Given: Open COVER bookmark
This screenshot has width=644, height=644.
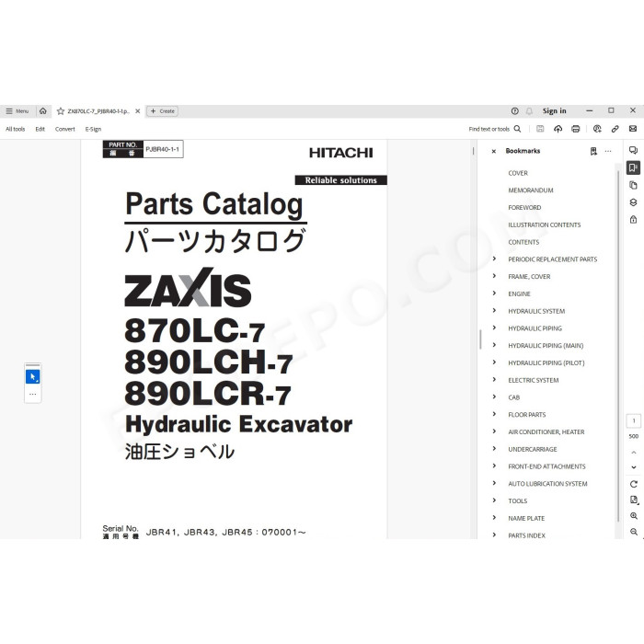Looking at the screenshot, I should (x=518, y=173).
